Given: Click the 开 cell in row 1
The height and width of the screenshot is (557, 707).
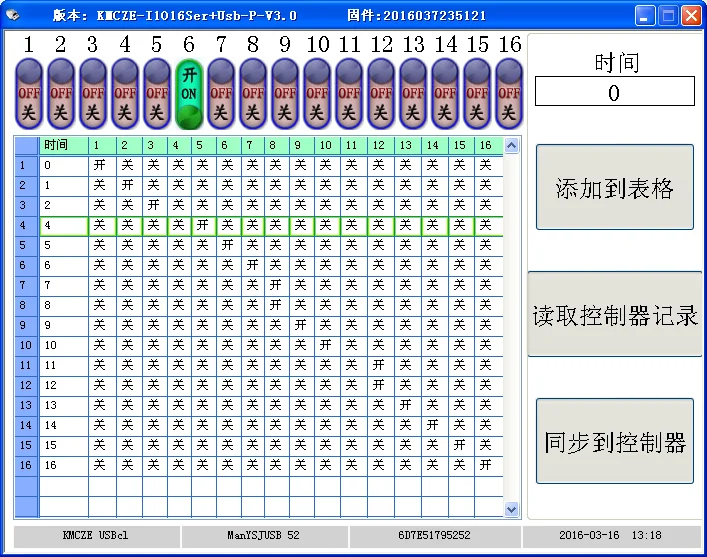Looking at the screenshot, I should 102,166.
